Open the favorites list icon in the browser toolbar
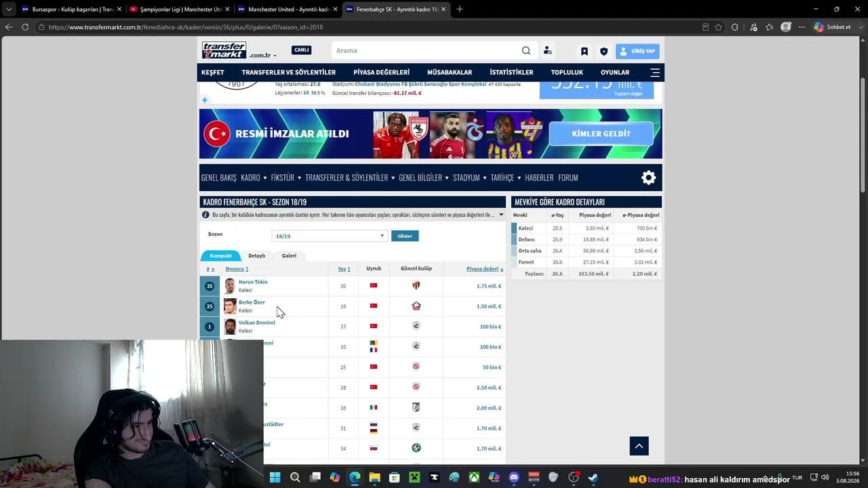 (x=769, y=27)
